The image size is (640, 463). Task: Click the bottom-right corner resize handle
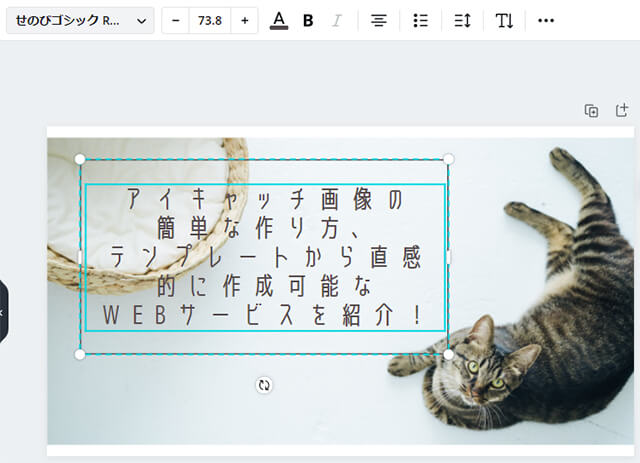coord(448,354)
